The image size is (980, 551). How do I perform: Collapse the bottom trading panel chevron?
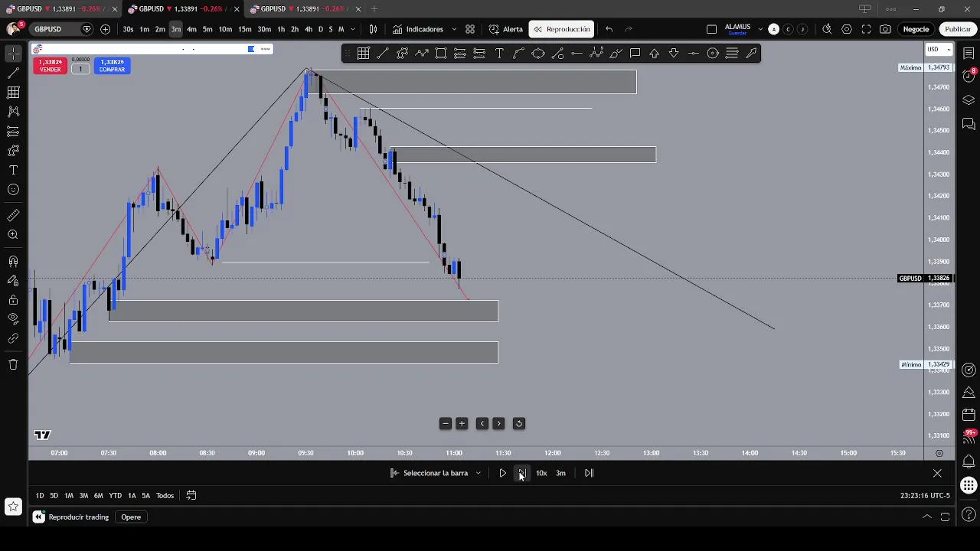(927, 517)
